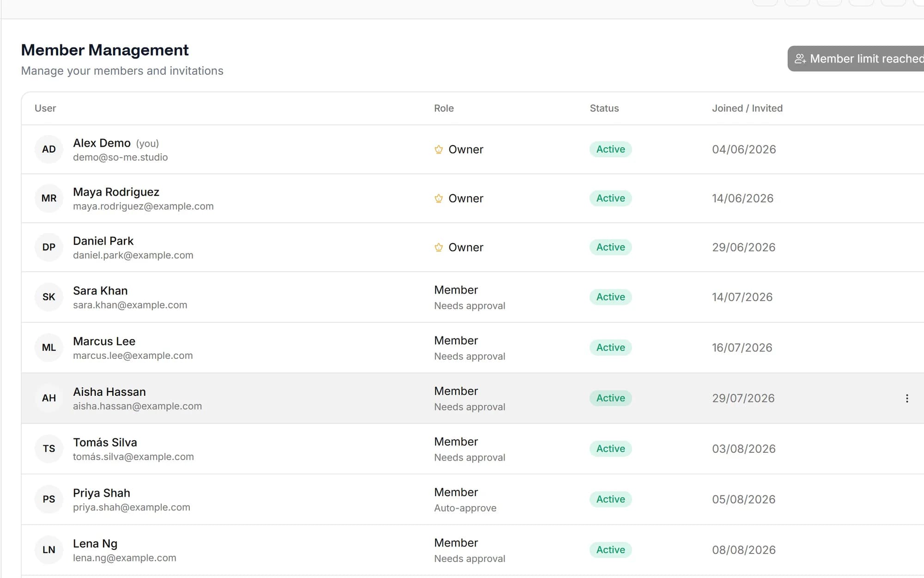Click the Member Management heading
924x578 pixels.
(x=105, y=50)
